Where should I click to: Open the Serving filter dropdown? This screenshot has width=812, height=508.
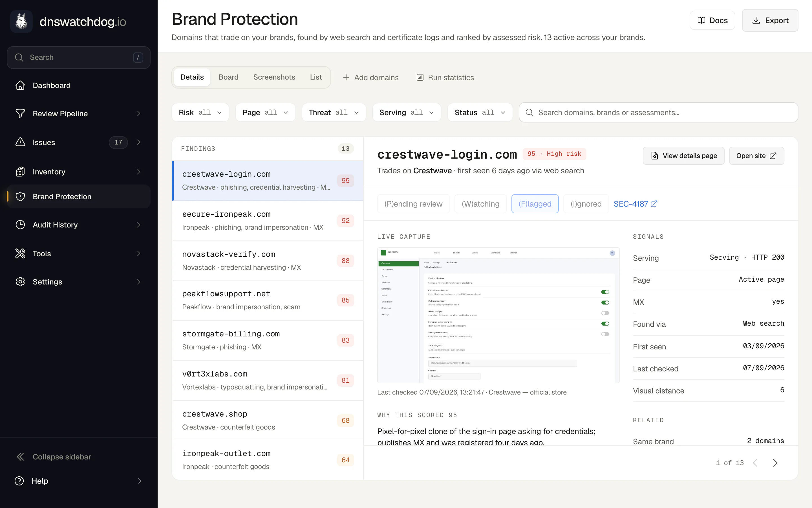(x=407, y=113)
